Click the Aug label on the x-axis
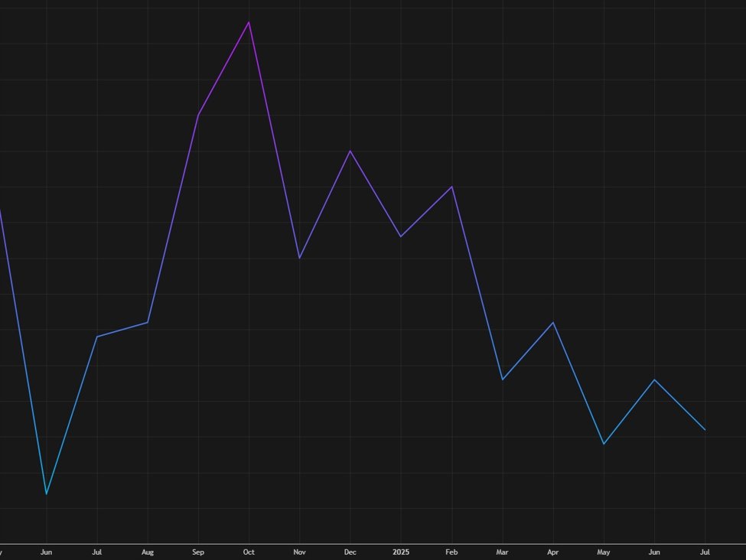This screenshot has height=560, width=746. [x=148, y=552]
